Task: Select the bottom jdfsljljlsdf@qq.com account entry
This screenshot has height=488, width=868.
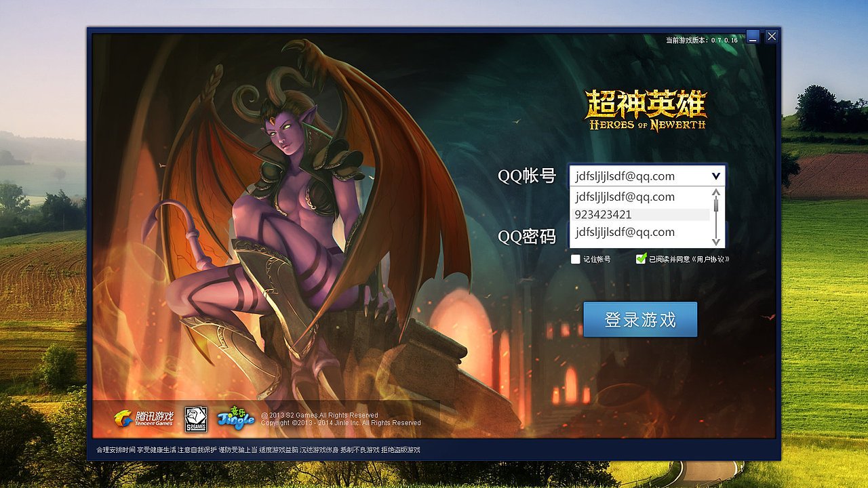Action: point(624,232)
